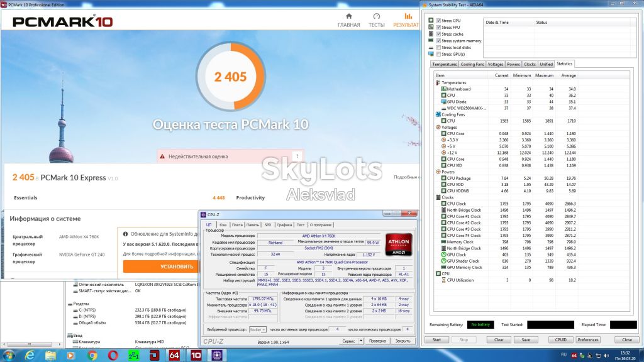The width and height of the screenshot is (644, 362).
Task: Open the SPD tab in CPU-Z
Action: click(x=268, y=225)
